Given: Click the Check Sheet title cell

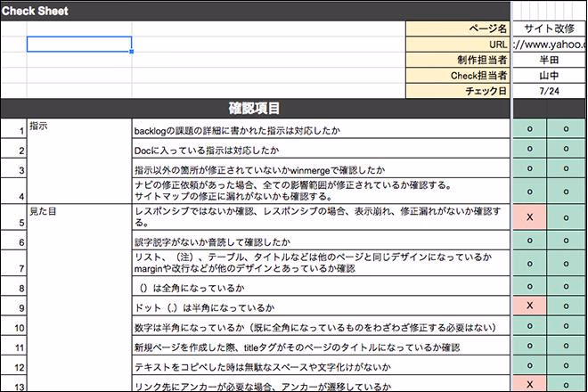Looking at the screenshot, I should (x=36, y=11).
